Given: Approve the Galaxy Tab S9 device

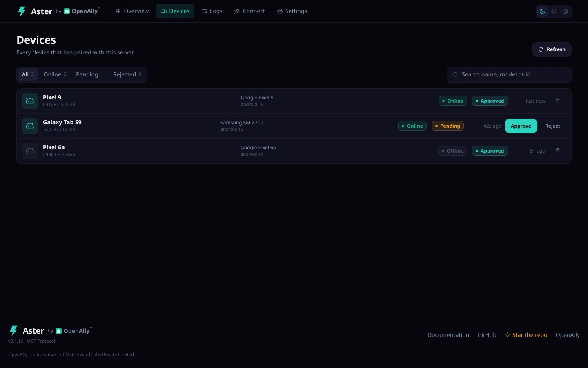Looking at the screenshot, I should [x=521, y=126].
